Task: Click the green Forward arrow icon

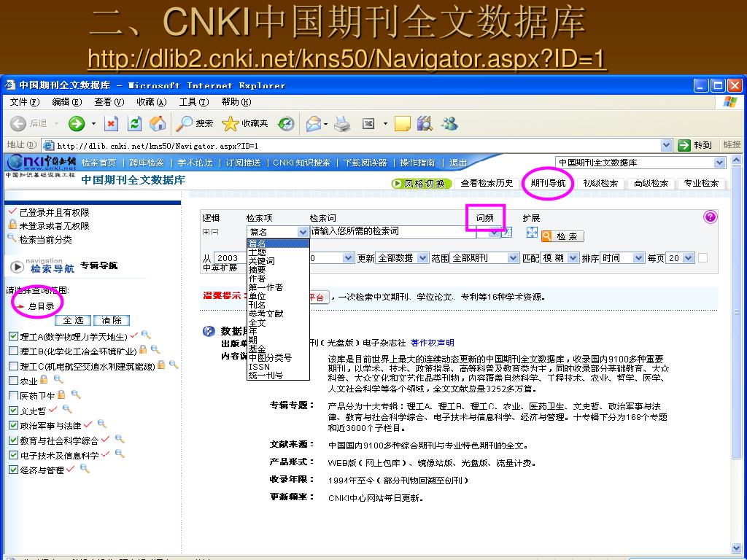Action: (76, 124)
